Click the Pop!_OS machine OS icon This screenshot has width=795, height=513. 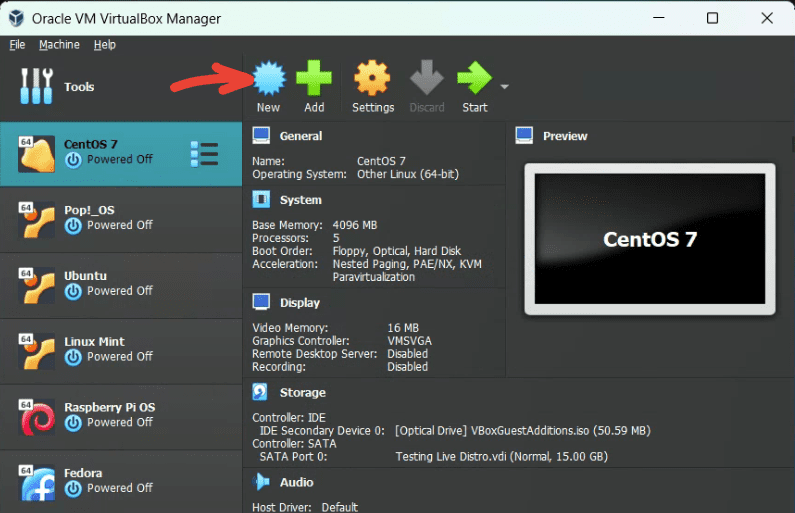pos(37,220)
